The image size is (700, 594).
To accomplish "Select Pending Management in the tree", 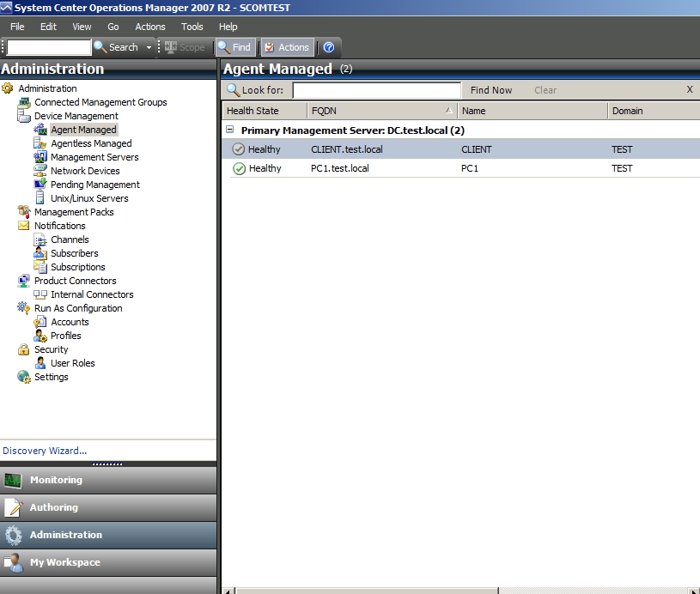I will point(94,185).
